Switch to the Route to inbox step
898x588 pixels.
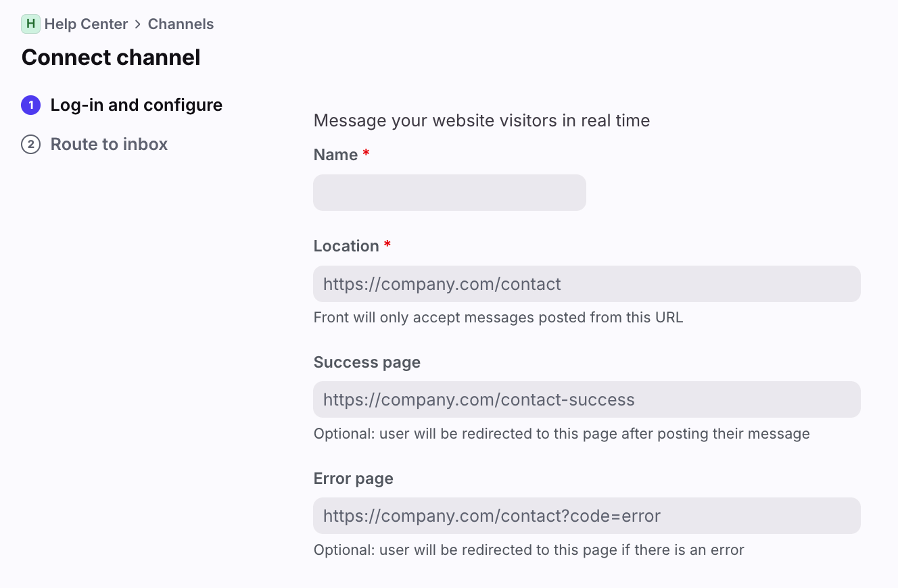coord(109,145)
